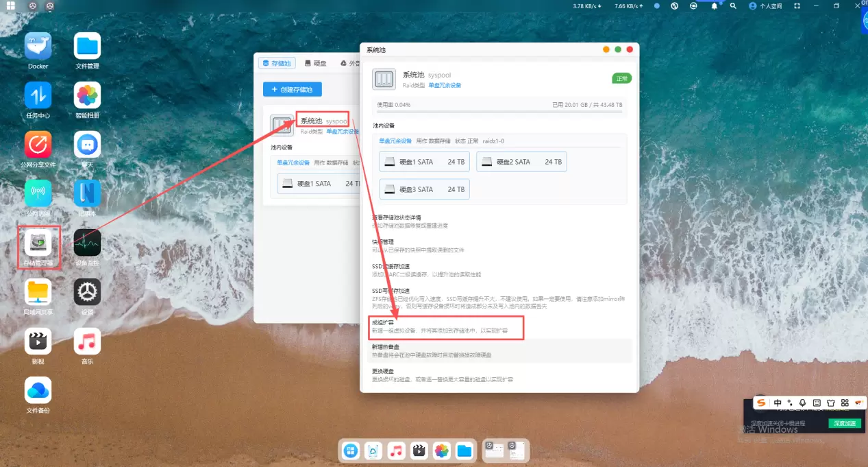868x467 pixels.
Task: Switch to the 硬盘 tab
Action: tap(316, 63)
